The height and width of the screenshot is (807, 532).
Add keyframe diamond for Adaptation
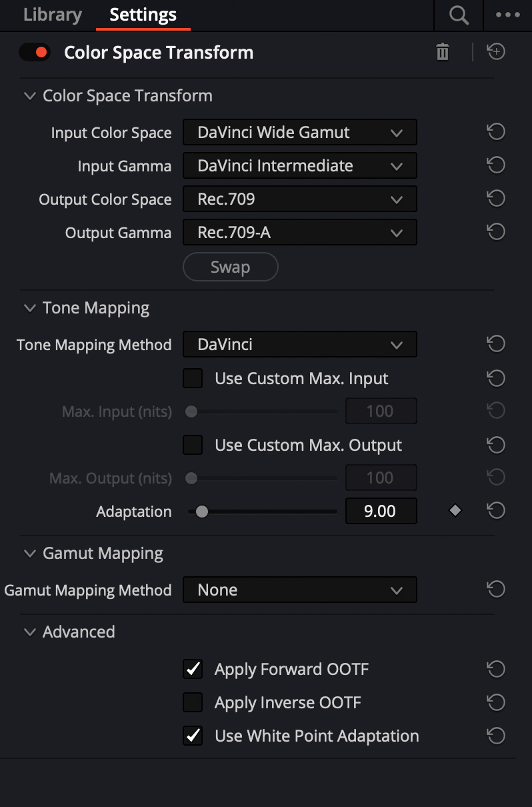tap(455, 511)
